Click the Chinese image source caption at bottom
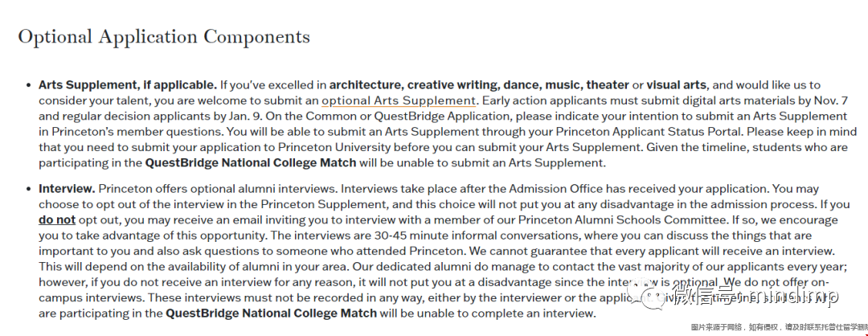The height and width of the screenshot is (336, 868). pyautogui.click(x=776, y=328)
